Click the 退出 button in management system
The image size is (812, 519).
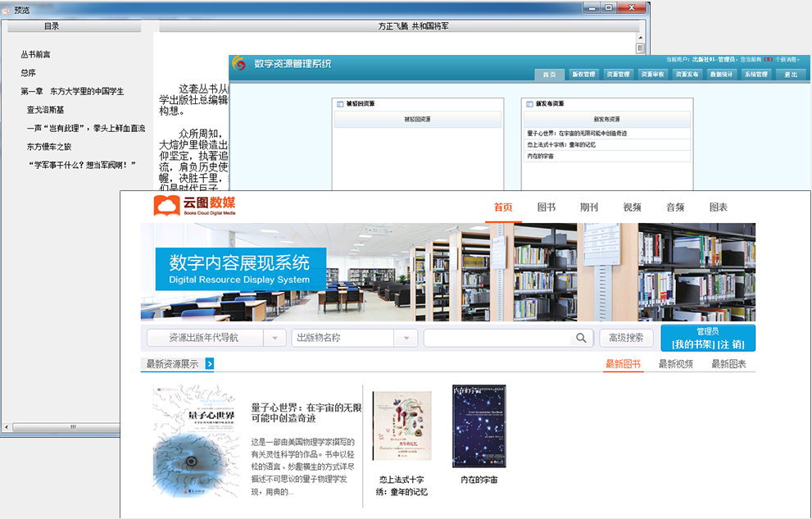click(x=791, y=75)
